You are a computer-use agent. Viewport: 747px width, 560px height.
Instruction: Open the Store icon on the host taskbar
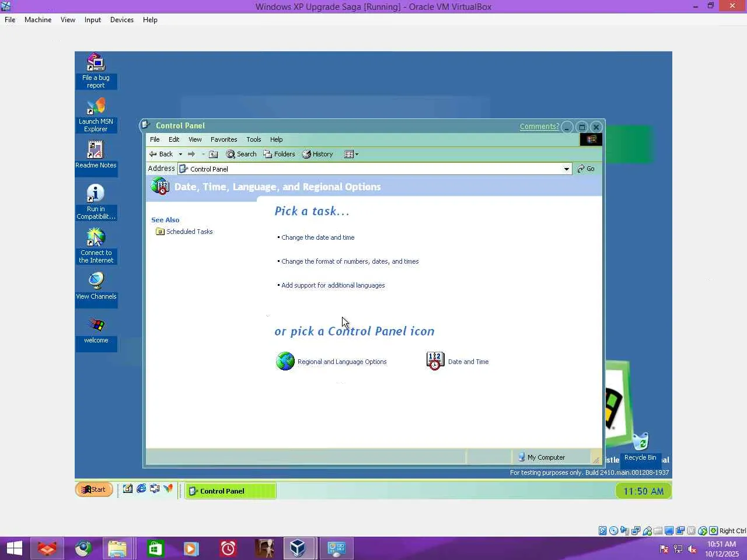[x=155, y=548]
